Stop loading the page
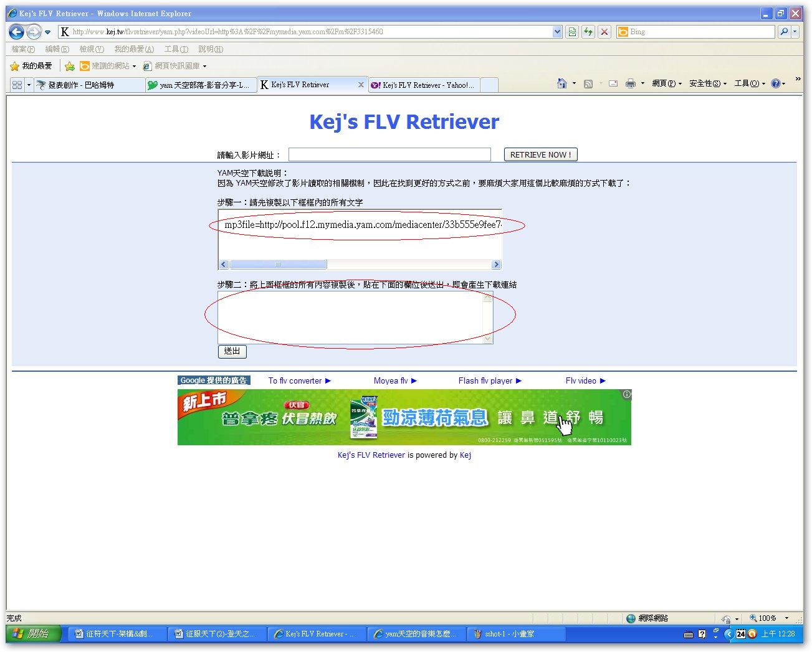This screenshot has height=652, width=812. tap(603, 32)
